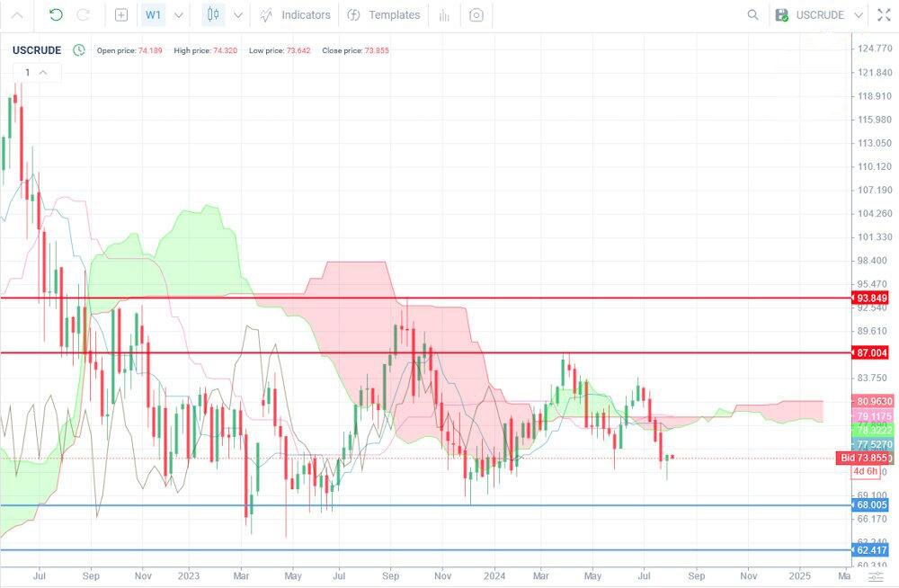Select the candlestick chart type icon
Screen dimensions: 899x588
point(213,14)
